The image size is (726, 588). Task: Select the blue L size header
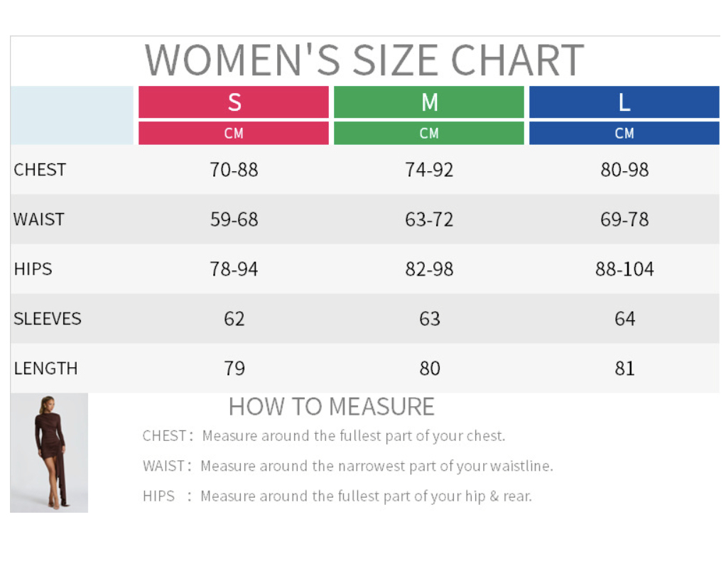pos(624,102)
